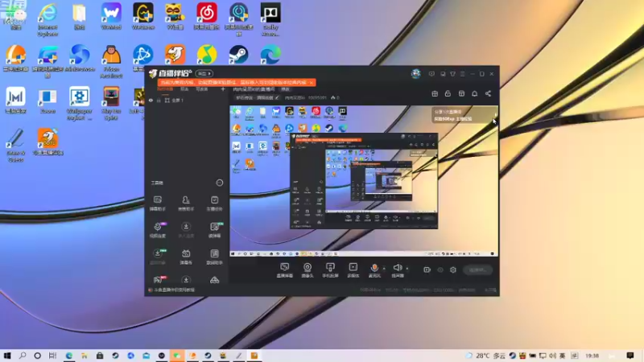Open the skin shirt icon in title bar

(x=452, y=74)
